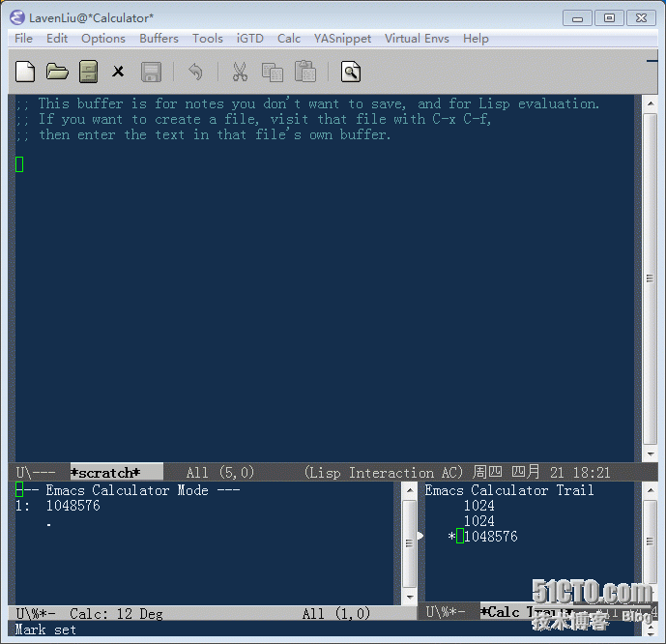Click the Calc: 12 Deg mode line text
The width and height of the screenshot is (666, 644).
pyautogui.click(x=116, y=613)
